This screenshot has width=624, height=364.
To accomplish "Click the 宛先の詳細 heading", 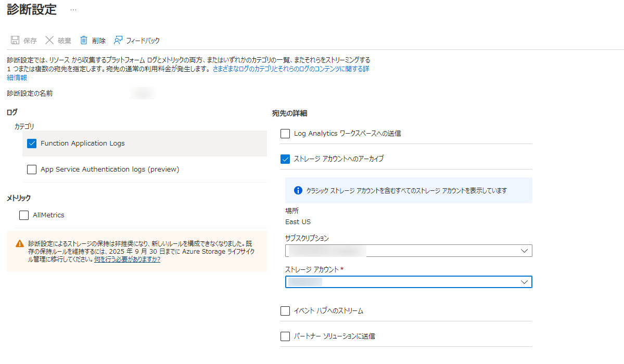I will (289, 113).
